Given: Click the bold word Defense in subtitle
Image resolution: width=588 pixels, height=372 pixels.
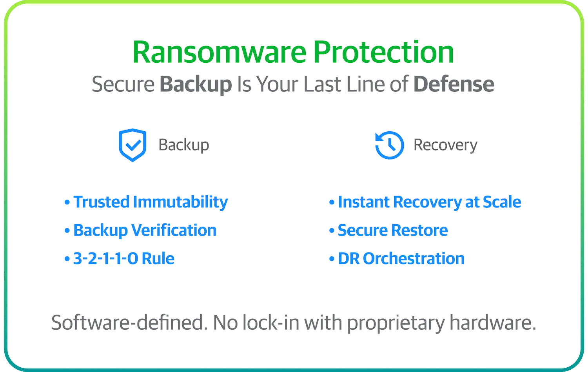Looking at the screenshot, I should [454, 84].
